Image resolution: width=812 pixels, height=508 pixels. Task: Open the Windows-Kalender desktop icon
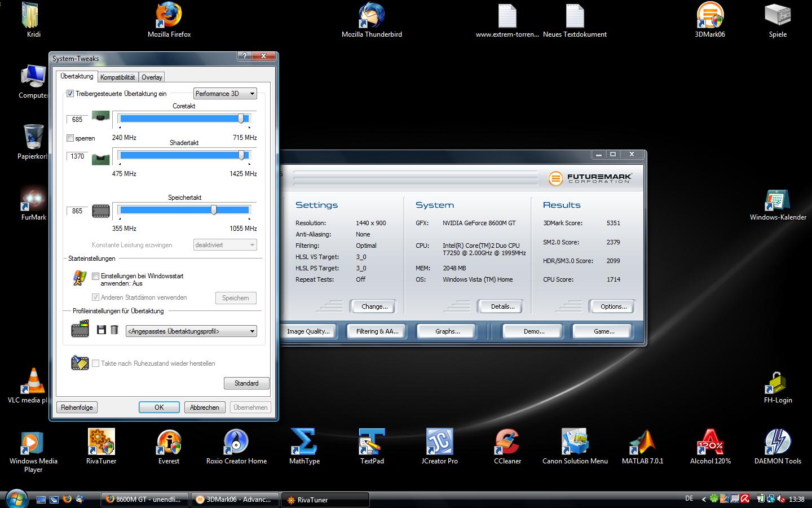coord(778,204)
